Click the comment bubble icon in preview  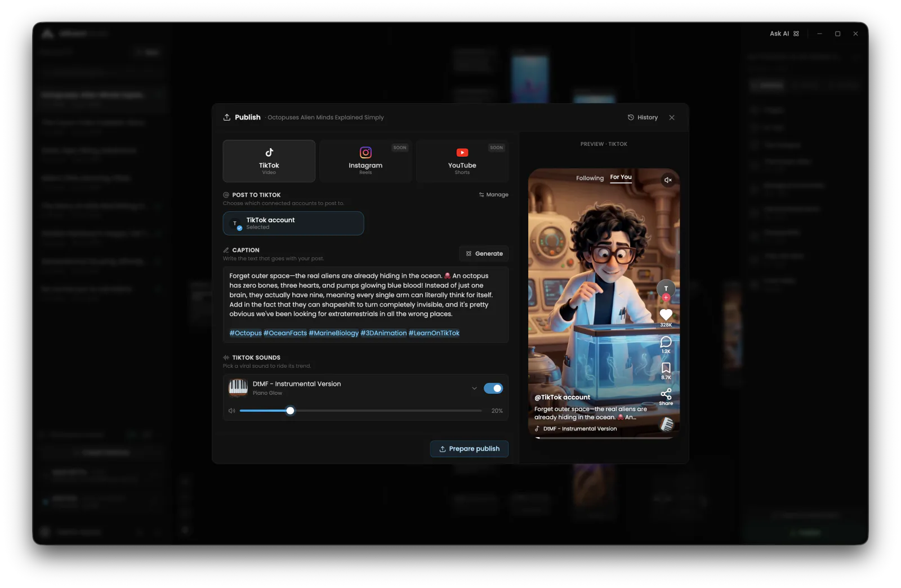point(666,342)
